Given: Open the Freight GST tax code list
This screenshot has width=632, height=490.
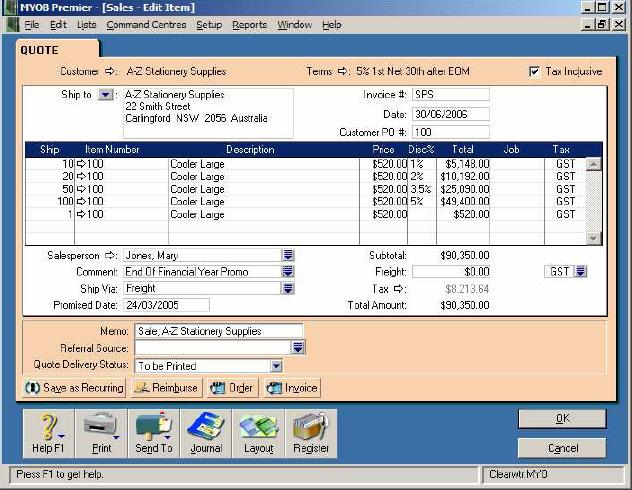Looking at the screenshot, I should click(580, 272).
